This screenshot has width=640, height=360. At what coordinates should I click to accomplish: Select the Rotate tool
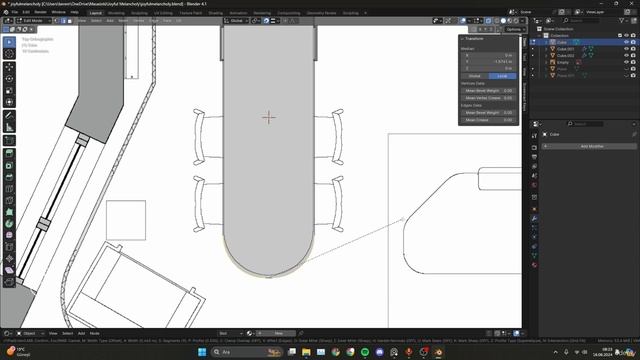point(9,78)
